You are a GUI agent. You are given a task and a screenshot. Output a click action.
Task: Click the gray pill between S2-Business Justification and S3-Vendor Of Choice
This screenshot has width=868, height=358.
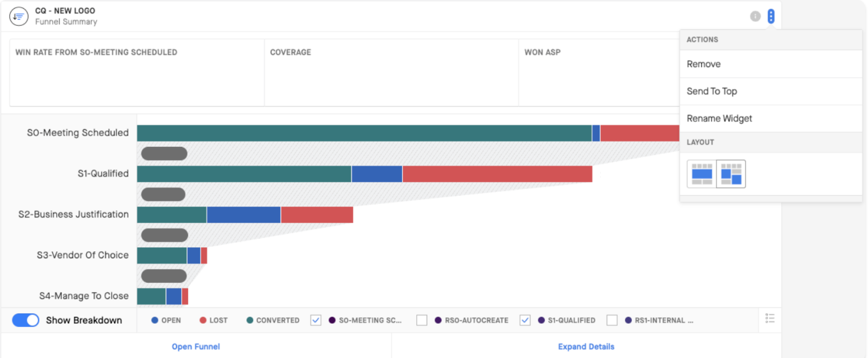click(165, 235)
